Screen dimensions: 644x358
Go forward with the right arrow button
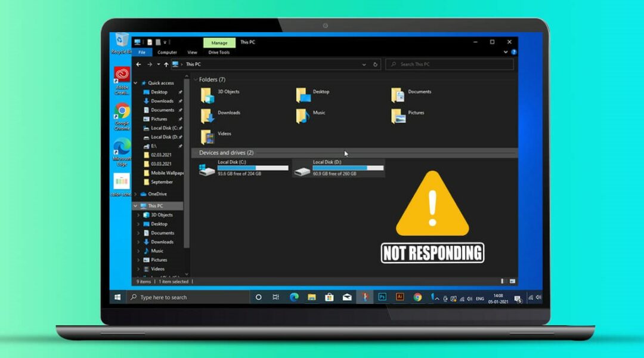150,64
